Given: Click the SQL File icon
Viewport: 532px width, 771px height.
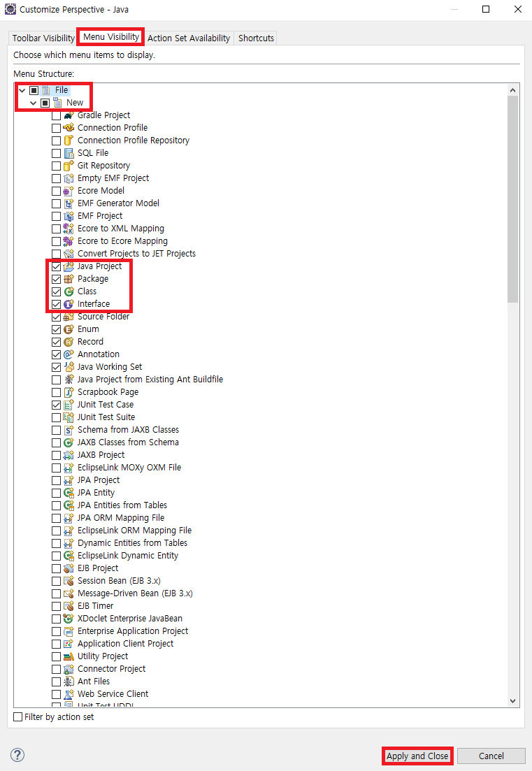Looking at the screenshot, I should [x=69, y=153].
